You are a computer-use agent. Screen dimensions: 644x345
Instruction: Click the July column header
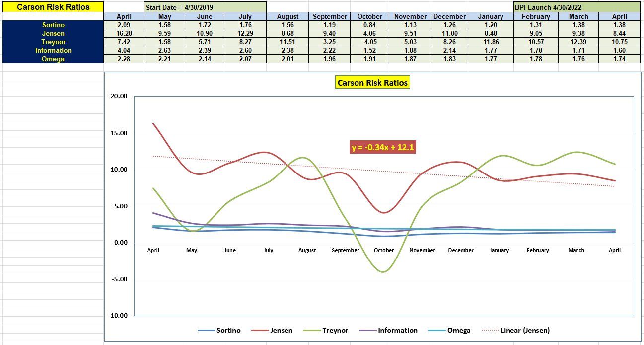pos(245,16)
